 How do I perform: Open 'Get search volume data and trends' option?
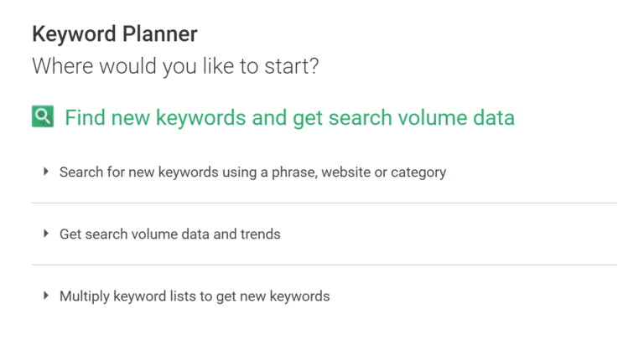[x=170, y=234]
